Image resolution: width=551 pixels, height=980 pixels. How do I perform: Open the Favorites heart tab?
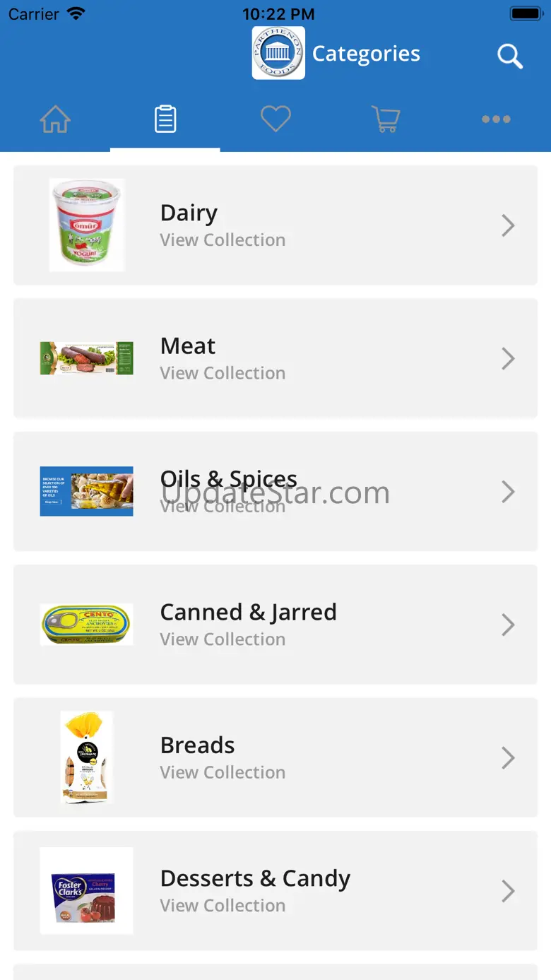275,119
